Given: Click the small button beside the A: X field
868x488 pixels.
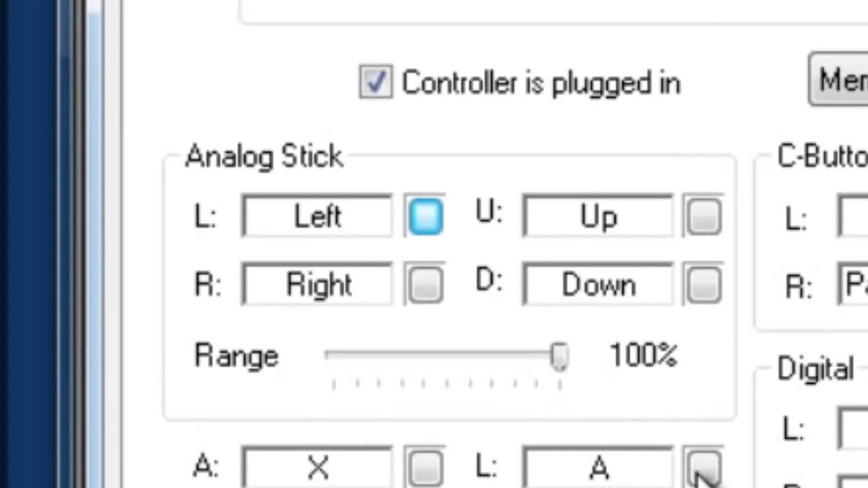Looking at the screenshot, I should pos(425,468).
